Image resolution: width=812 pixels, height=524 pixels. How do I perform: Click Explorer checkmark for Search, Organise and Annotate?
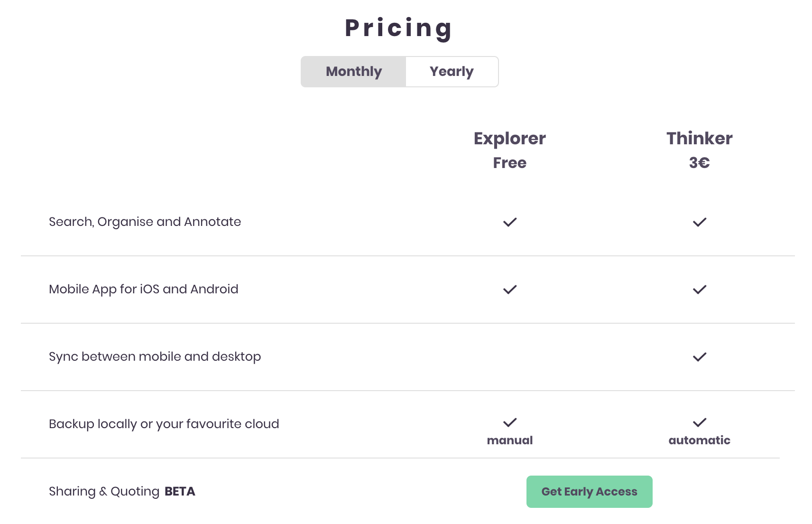[x=509, y=222]
